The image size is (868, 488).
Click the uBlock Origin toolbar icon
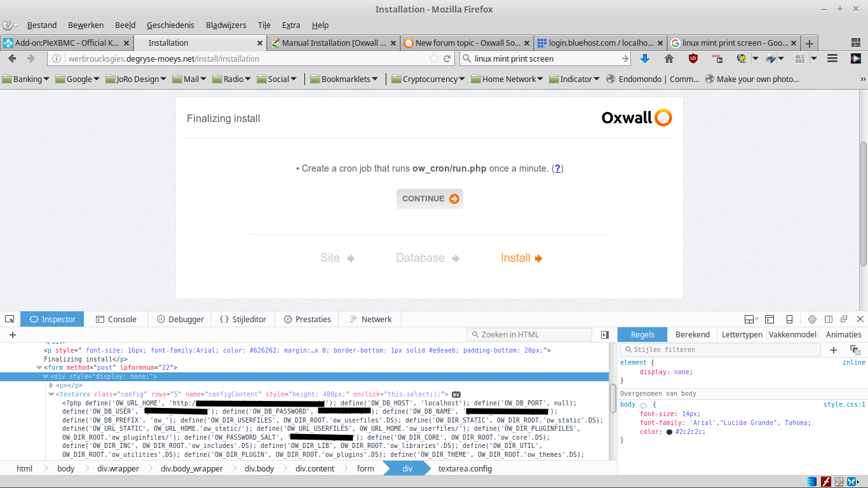pyautogui.click(x=693, y=58)
